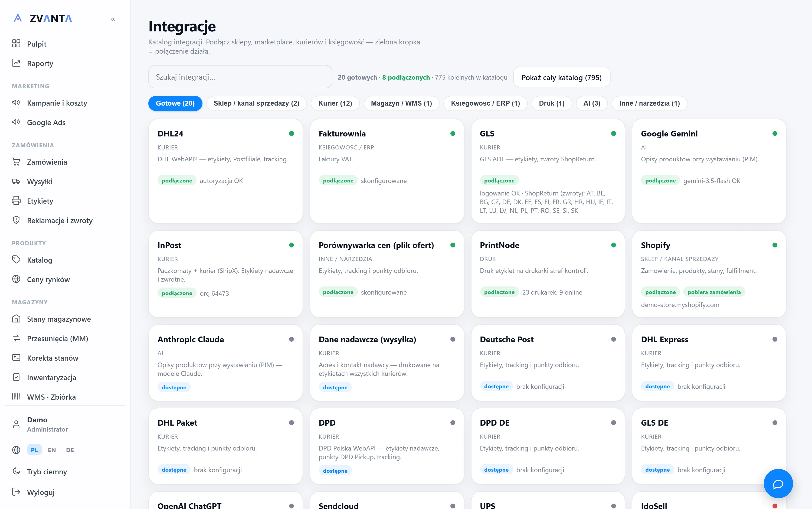The height and width of the screenshot is (509, 812).
Task: Click the Wyloguj logout icon
Action: tap(16, 492)
